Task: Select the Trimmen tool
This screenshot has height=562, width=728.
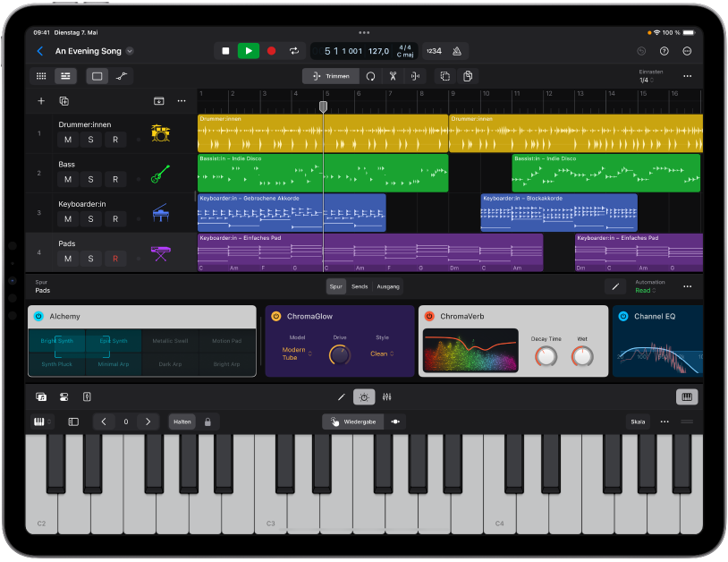Action: 331,76
